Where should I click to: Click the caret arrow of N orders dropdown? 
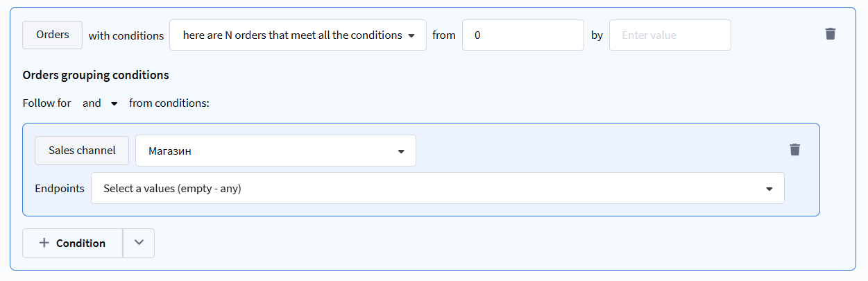(411, 35)
